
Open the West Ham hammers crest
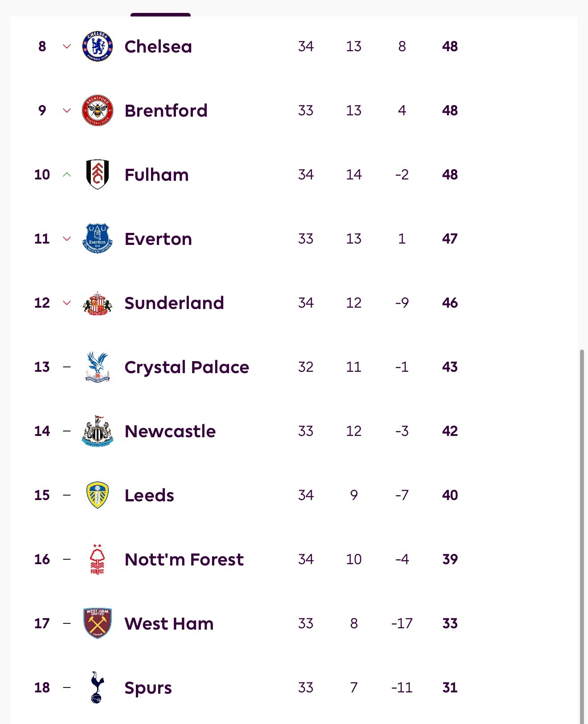coord(98,623)
